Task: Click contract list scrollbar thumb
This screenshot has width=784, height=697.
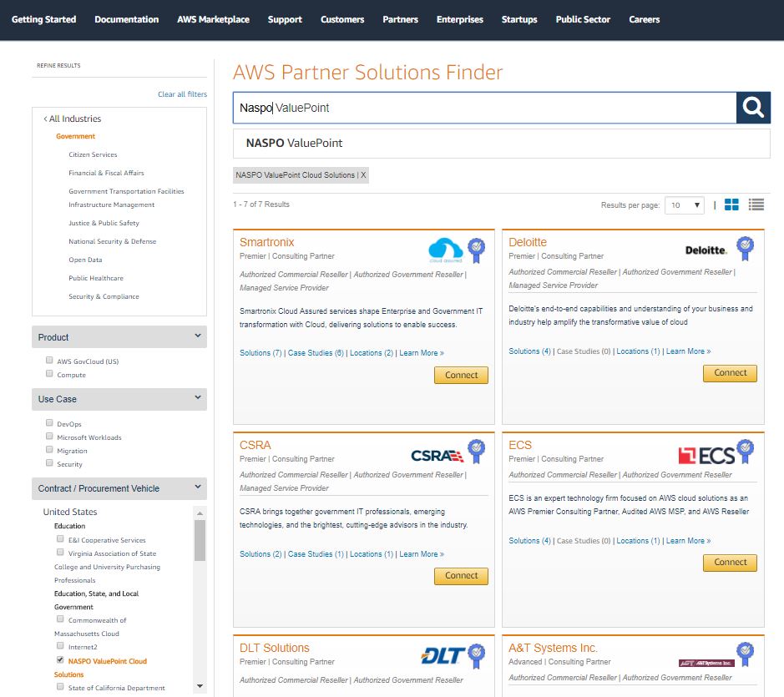Action: coord(200,541)
